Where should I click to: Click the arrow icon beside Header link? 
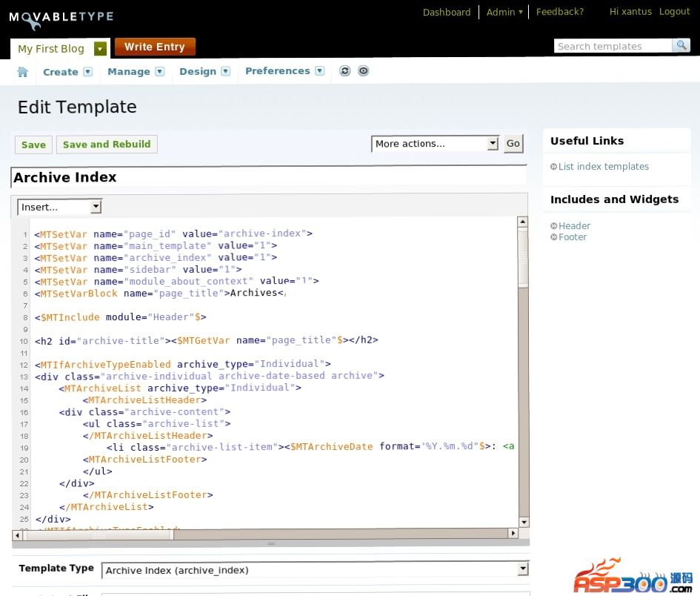(553, 226)
